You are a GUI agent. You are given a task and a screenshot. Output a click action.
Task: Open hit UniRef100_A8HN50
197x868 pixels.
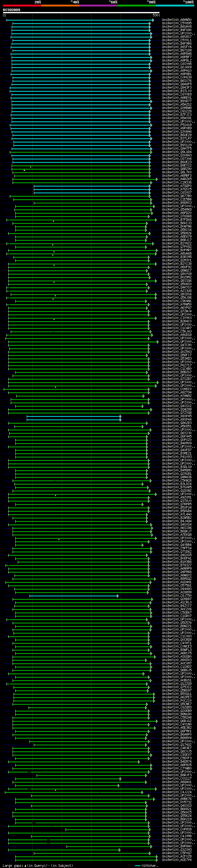(177, 20)
